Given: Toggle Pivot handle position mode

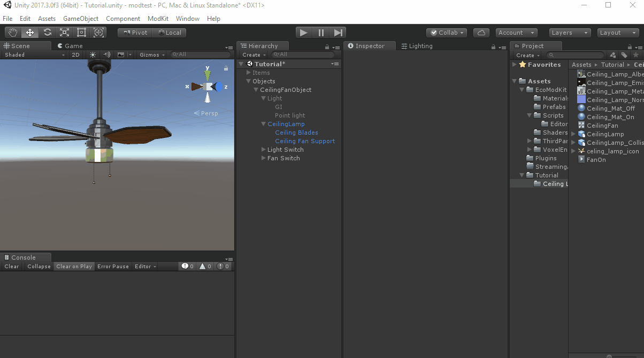Looking at the screenshot, I should point(135,33).
